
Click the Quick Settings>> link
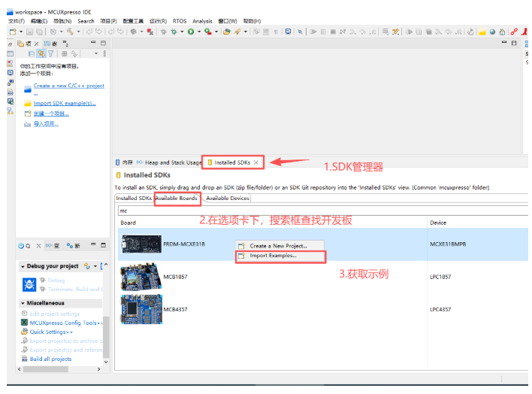(x=51, y=332)
